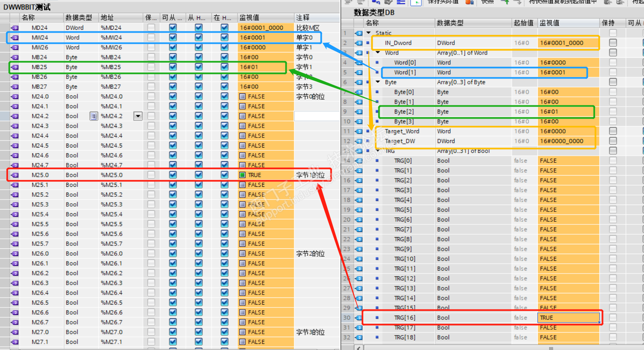This screenshot has width=644, height=350.
Task: Collapse the Word array node
Action: pos(378,52)
